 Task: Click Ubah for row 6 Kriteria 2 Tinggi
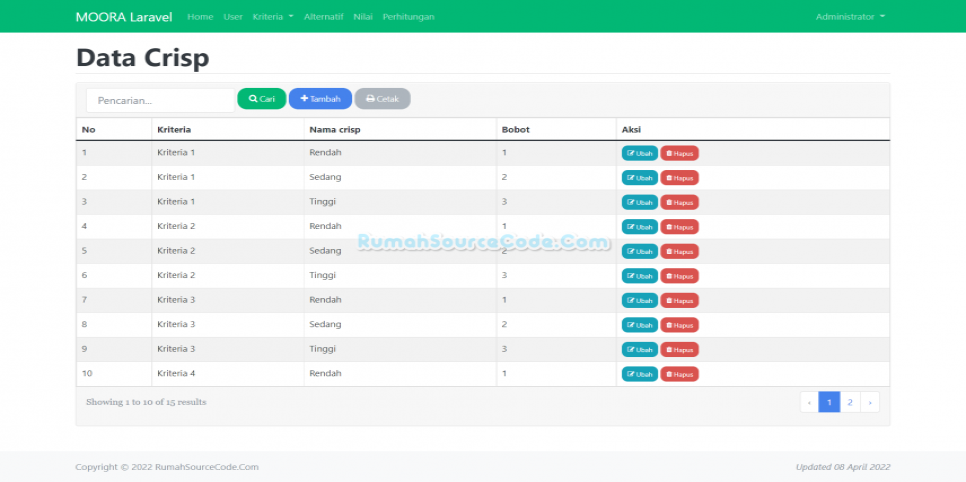(x=639, y=276)
